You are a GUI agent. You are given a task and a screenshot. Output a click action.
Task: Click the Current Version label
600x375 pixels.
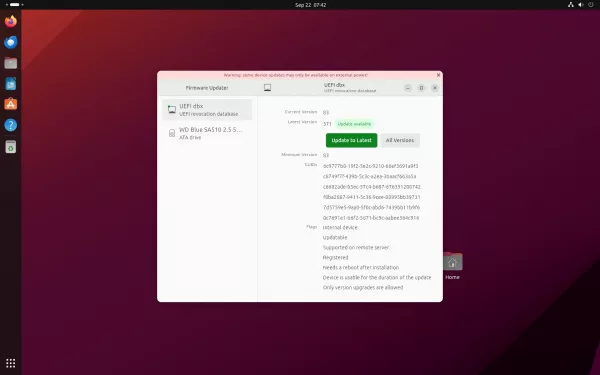pos(301,112)
